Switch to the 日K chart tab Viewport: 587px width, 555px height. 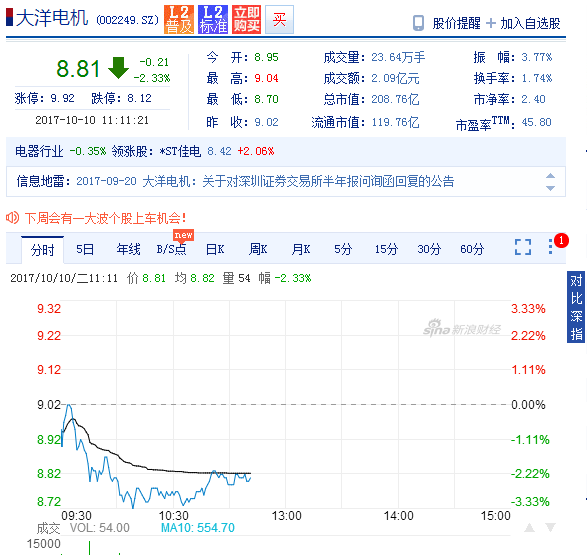point(215,249)
